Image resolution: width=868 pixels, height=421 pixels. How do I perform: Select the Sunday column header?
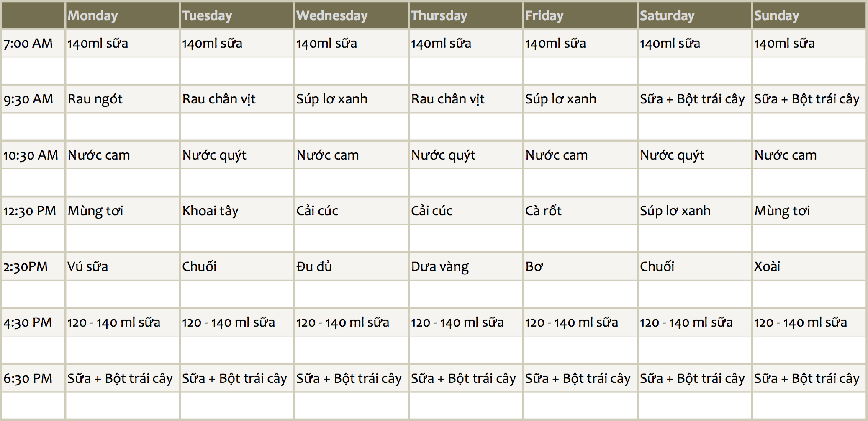tap(809, 15)
